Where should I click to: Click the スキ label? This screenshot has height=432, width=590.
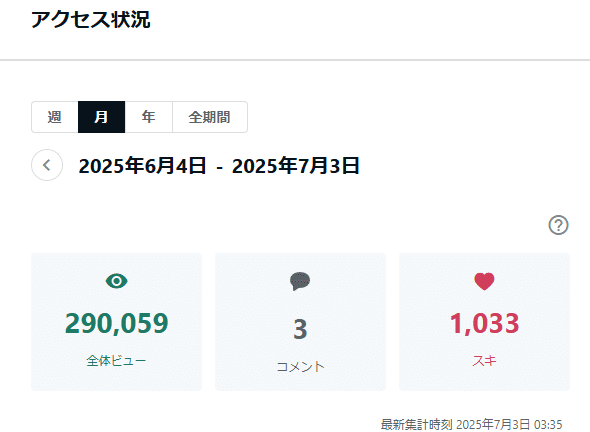tap(485, 361)
